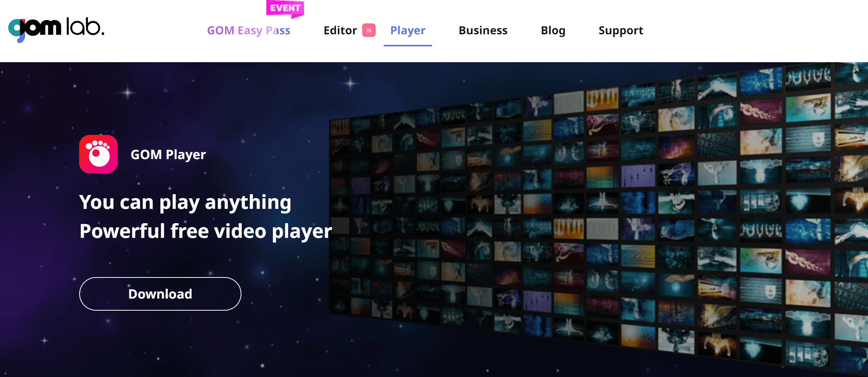Go to the Blog page
Image resolution: width=868 pixels, height=377 pixels.
point(553,31)
